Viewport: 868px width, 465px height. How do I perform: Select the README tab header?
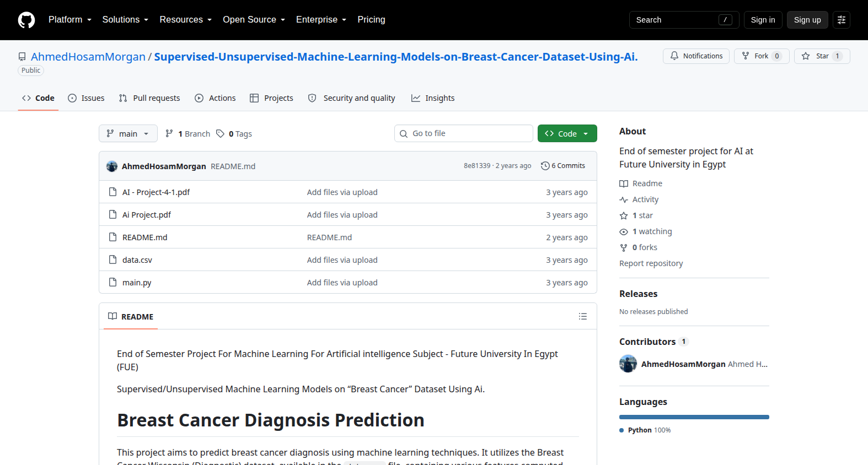131,317
